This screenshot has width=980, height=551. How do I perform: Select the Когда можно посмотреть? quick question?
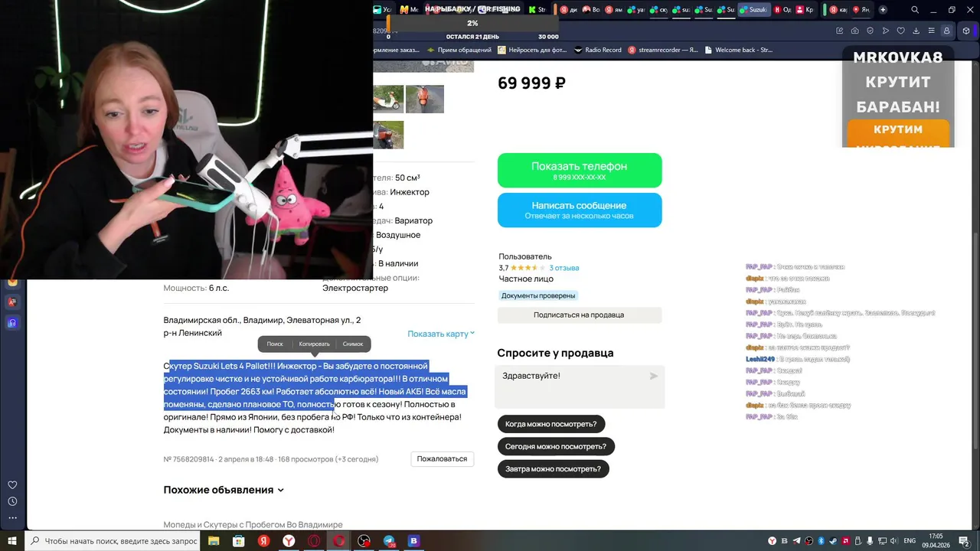pos(550,424)
